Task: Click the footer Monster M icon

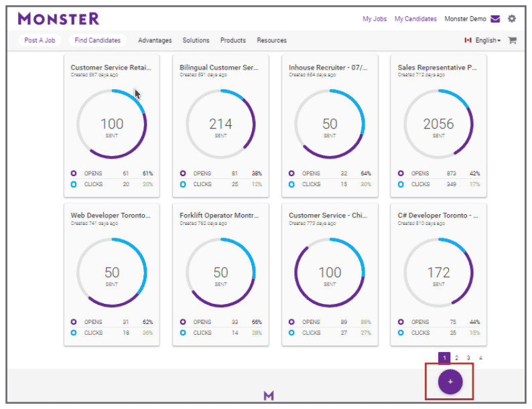Action: [269, 395]
